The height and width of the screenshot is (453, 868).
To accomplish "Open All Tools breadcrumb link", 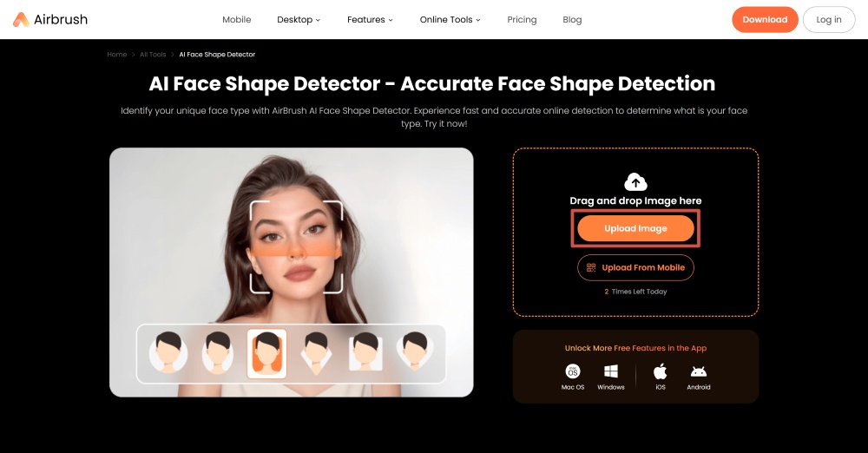I will 153,55.
